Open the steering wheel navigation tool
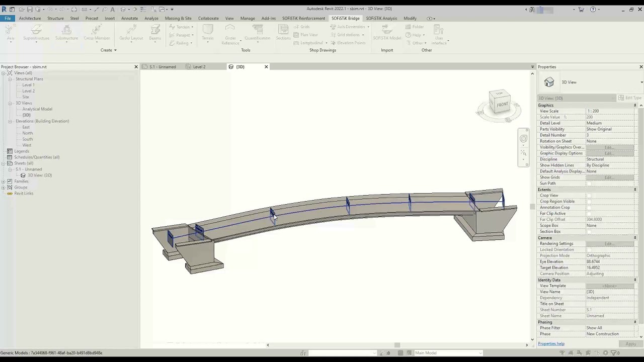Viewport: 644px width, 362px height. pos(523,139)
